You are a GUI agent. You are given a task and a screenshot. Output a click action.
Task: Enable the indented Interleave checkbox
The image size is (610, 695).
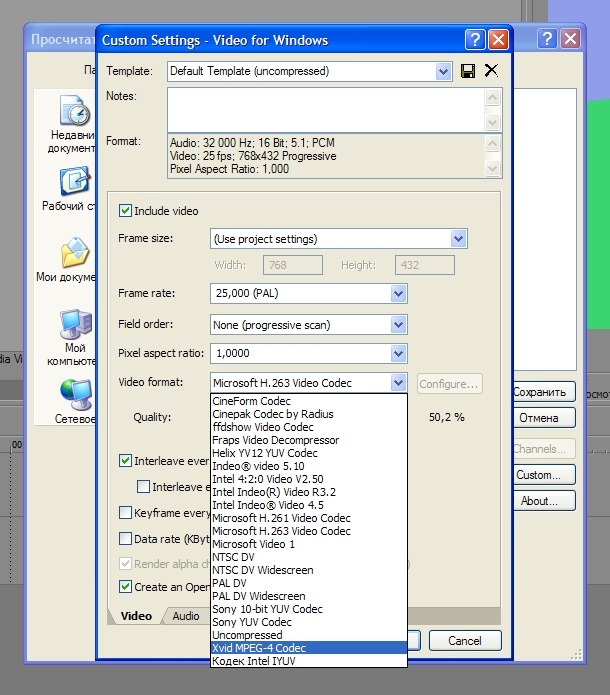(143, 486)
